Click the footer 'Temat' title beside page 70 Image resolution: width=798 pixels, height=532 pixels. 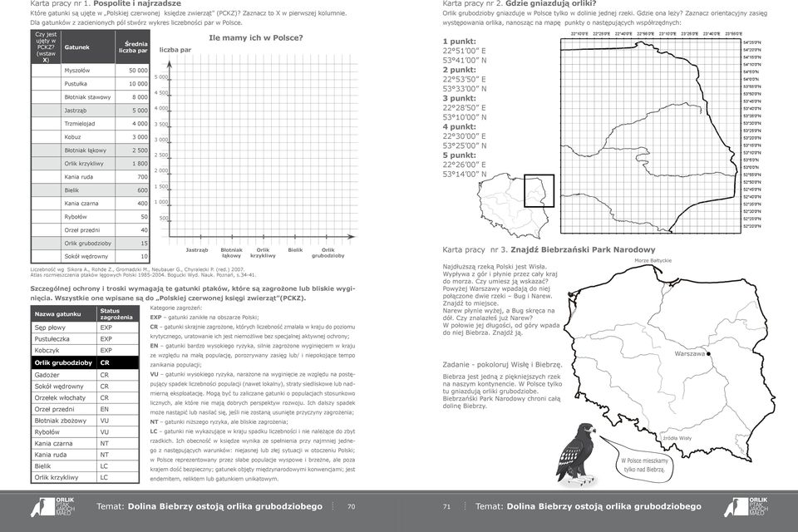click(x=209, y=506)
